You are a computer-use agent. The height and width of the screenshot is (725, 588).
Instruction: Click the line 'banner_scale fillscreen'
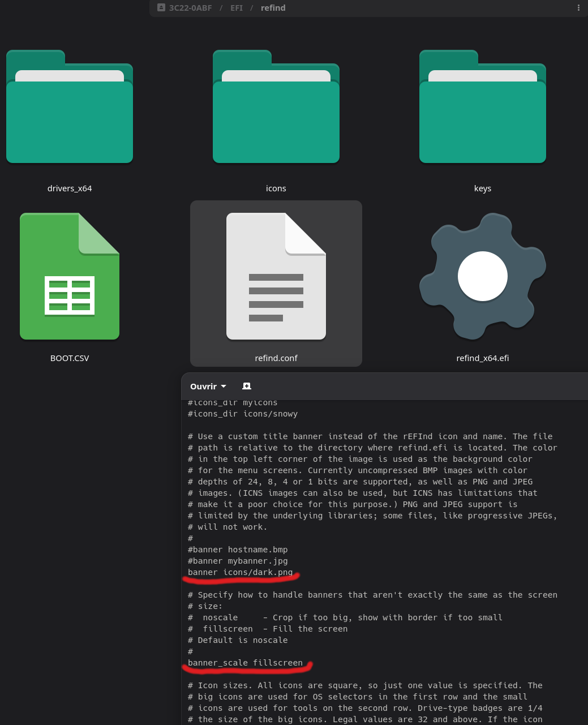click(245, 663)
